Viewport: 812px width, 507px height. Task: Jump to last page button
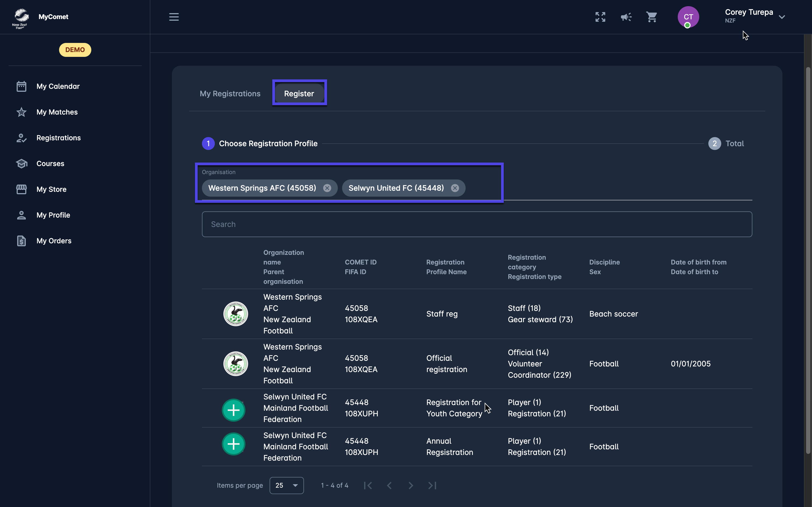(432, 485)
